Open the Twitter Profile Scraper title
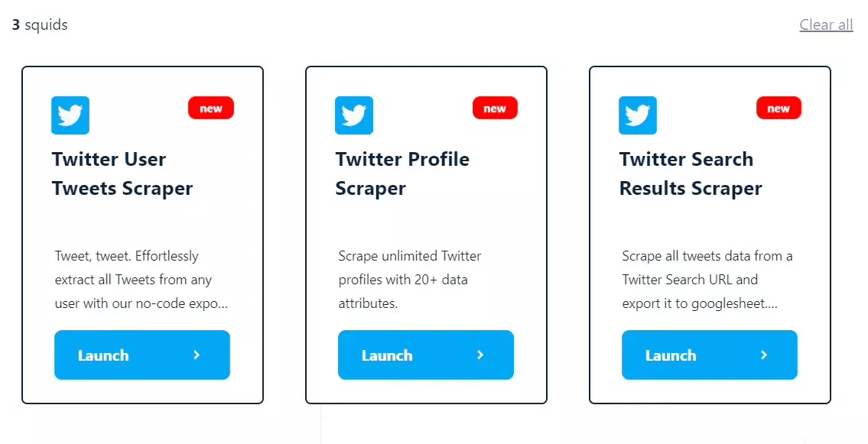Image resolution: width=868 pixels, height=444 pixels. click(x=402, y=173)
